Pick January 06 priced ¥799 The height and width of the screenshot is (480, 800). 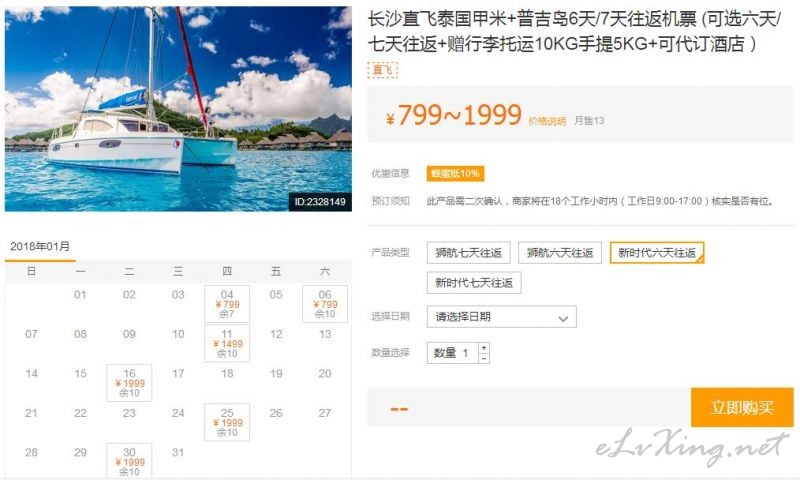pyautogui.click(x=325, y=304)
